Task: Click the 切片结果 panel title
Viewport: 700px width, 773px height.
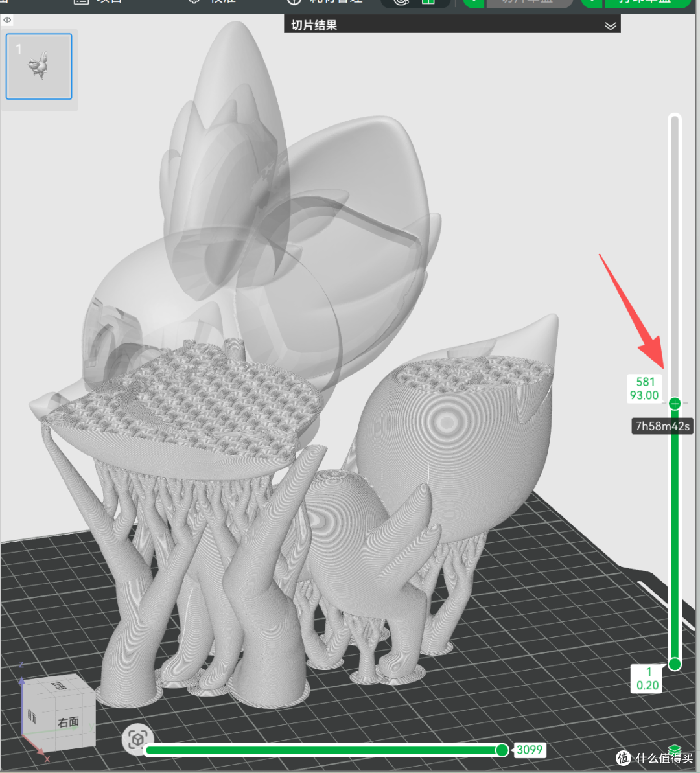Action: tap(314, 25)
